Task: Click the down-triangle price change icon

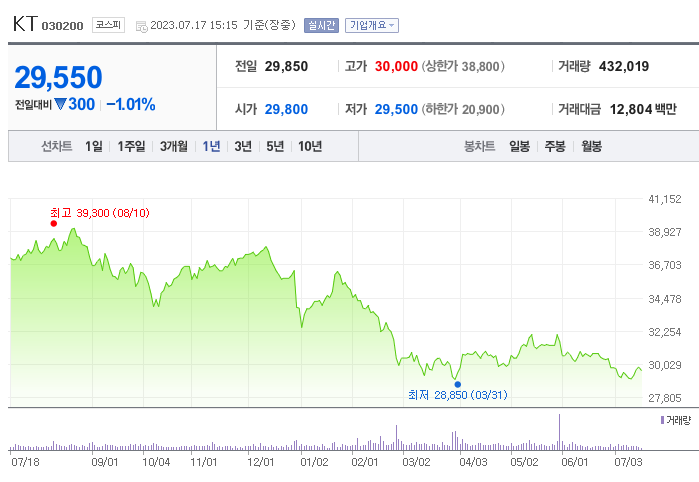Action: (60, 104)
